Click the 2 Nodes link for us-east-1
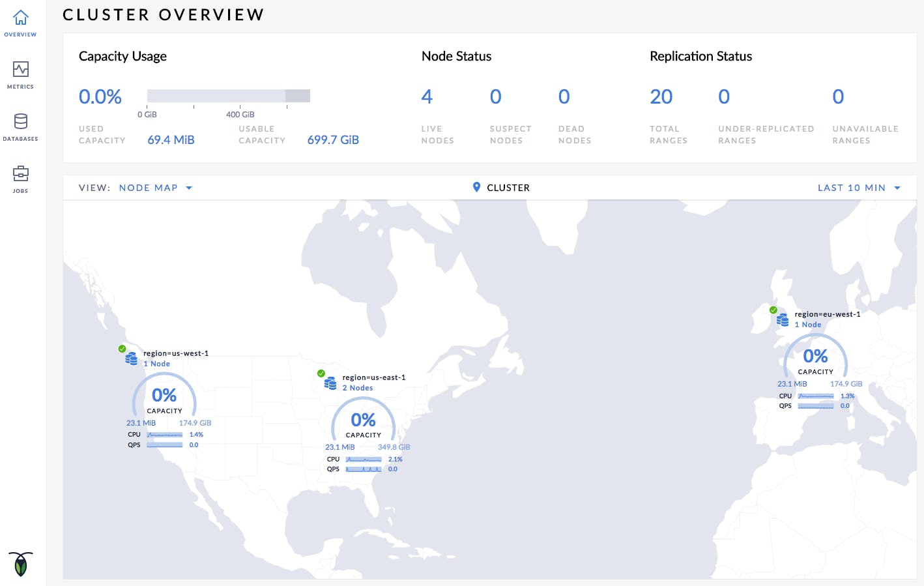The height and width of the screenshot is (586, 924). 358,388
